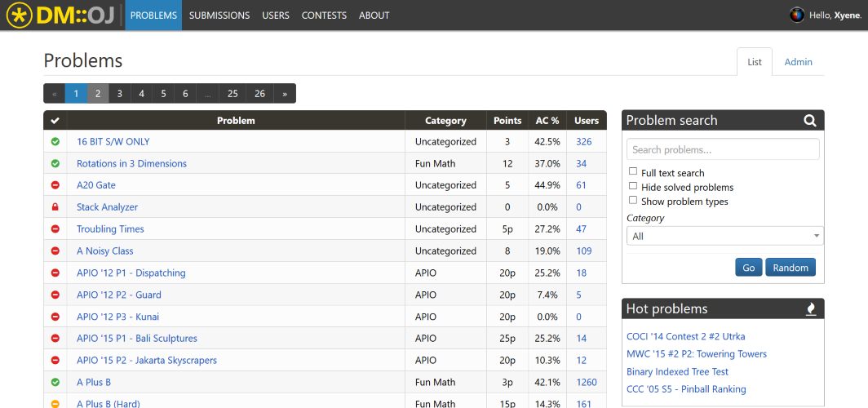Go to next page with » arrow
Image resolution: width=868 pixels, height=408 pixels.
coord(285,94)
